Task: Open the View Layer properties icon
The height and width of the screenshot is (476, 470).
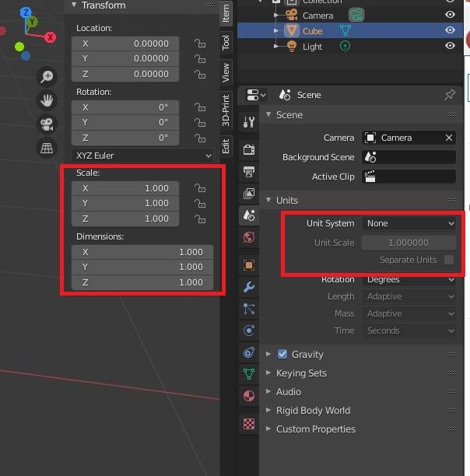Action: (x=249, y=194)
